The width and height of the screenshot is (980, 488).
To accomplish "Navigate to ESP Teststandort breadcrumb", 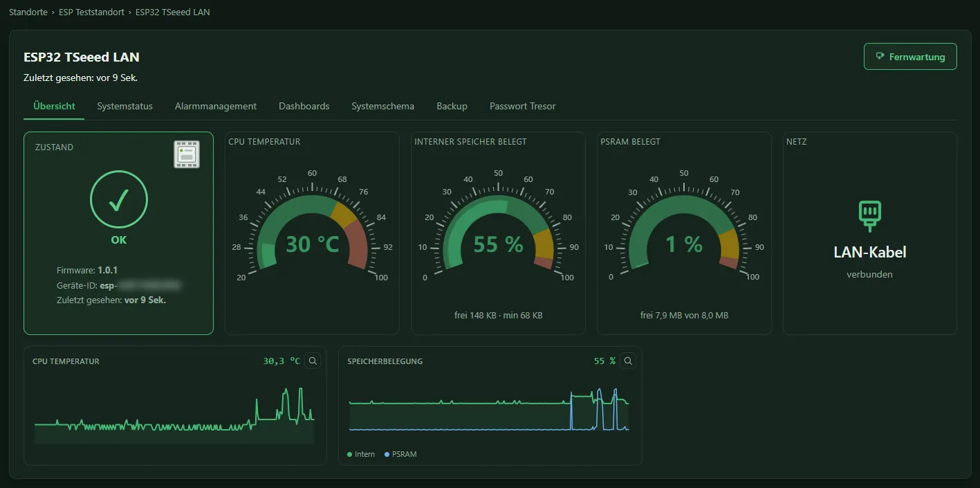I will click(x=91, y=12).
